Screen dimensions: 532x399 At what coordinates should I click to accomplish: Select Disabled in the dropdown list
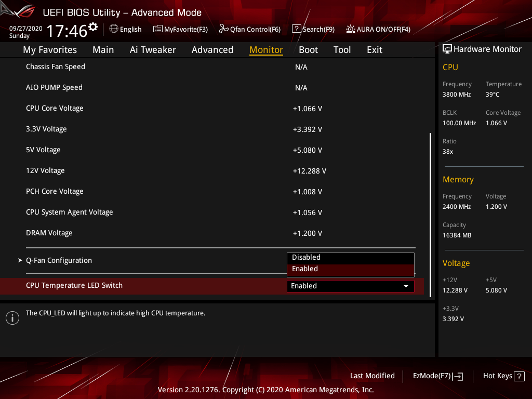pos(351,258)
